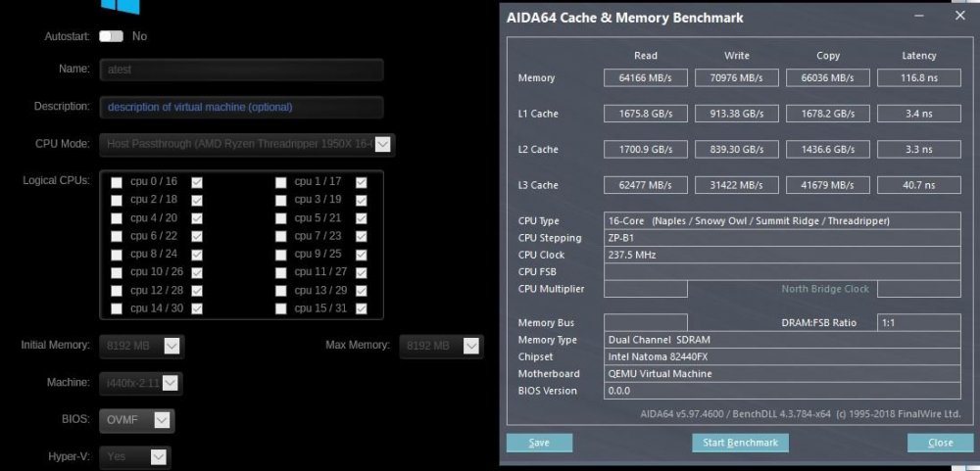Uncheck the cpu 26 checkbox
980x471 pixels.
point(197,272)
